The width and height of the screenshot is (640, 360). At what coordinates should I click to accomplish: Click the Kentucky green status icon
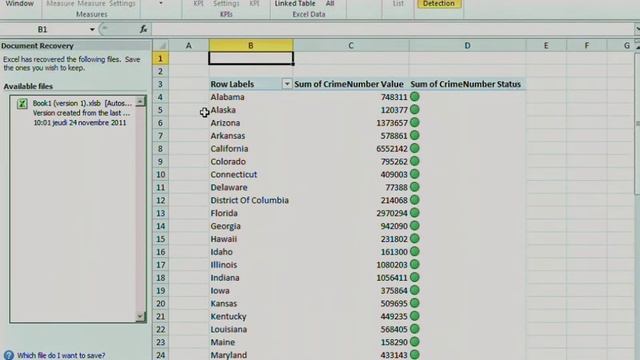tap(415, 316)
